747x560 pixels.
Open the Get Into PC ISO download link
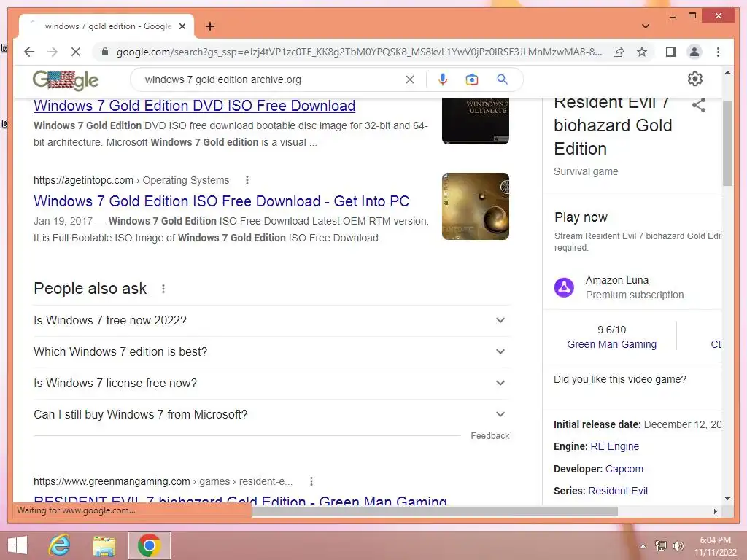tap(222, 201)
